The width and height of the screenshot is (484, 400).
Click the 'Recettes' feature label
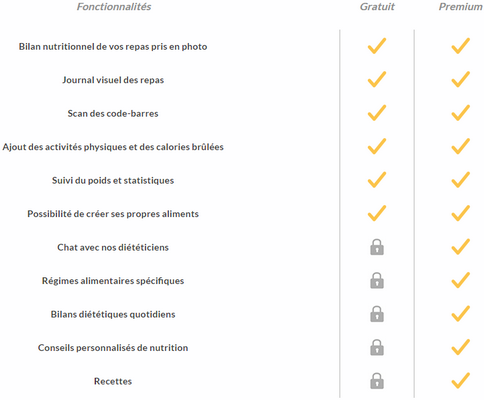[113, 381]
